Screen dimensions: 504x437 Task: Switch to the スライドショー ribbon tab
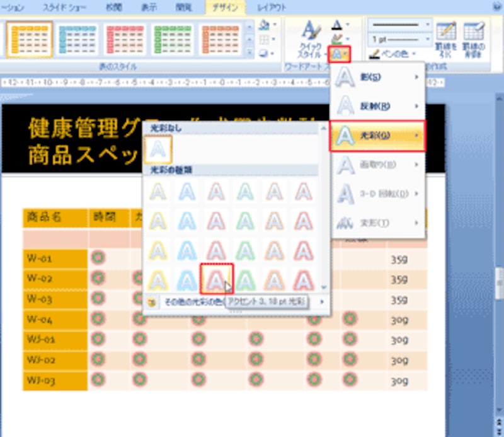click(x=64, y=8)
